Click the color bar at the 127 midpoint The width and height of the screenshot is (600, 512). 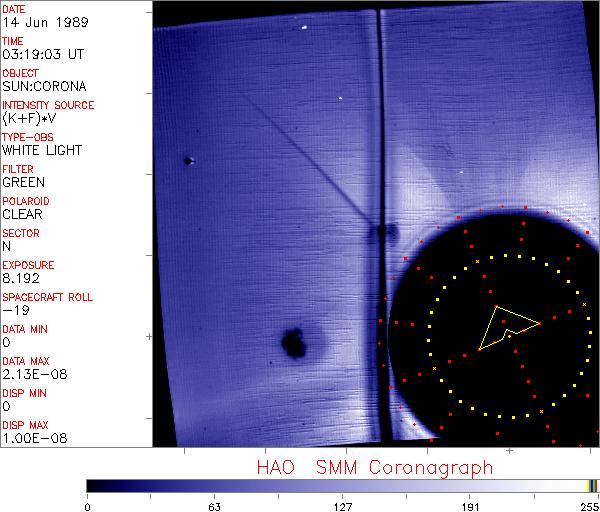coord(342,485)
